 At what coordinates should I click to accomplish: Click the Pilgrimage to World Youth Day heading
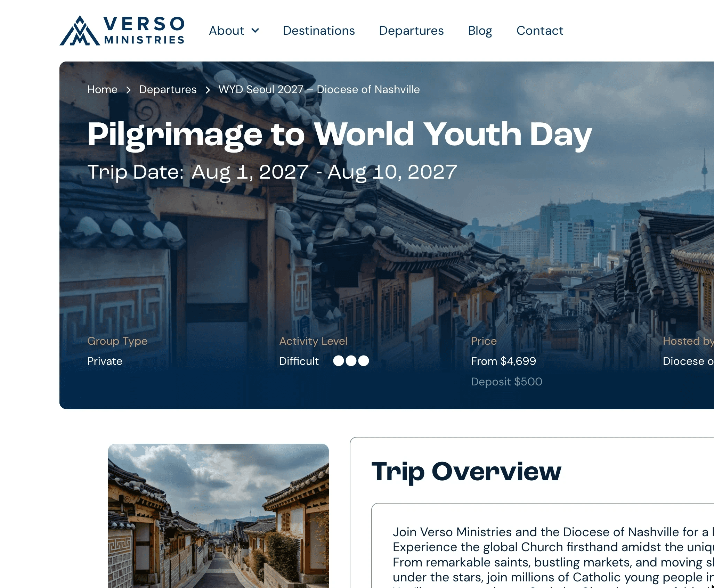click(x=339, y=134)
